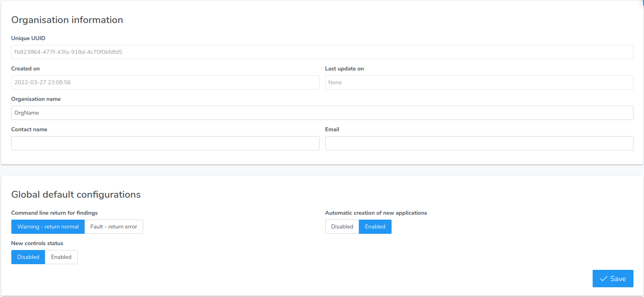Screen dimensions: 644x297
Task: Click the Created on timestamp field
Action: click(x=165, y=83)
